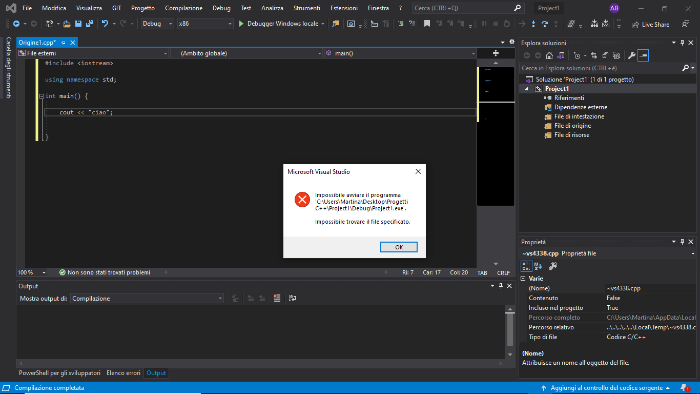Open the File esterni scope dropdown

[92, 53]
